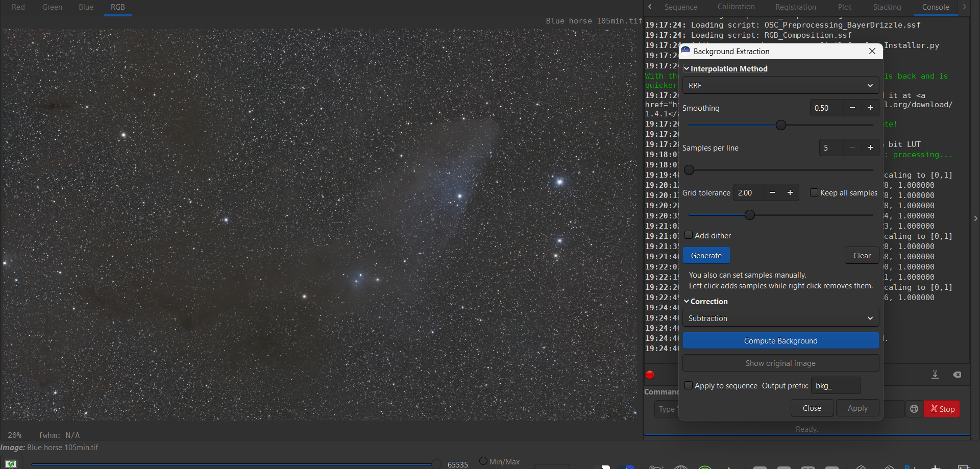The image size is (980, 469).
Task: Increase Samples per line with plus
Action: (870, 147)
